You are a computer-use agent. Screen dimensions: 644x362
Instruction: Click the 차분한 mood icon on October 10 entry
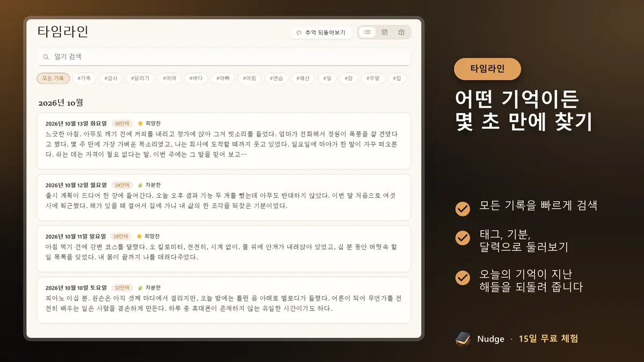[140, 288]
